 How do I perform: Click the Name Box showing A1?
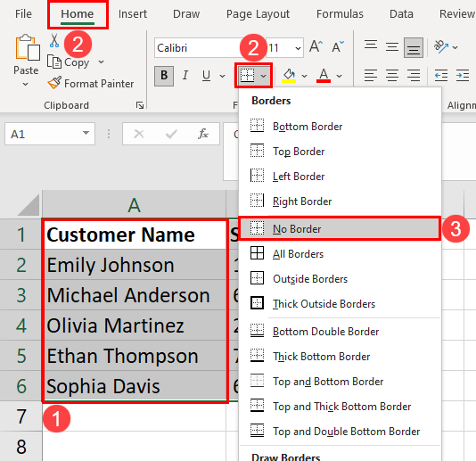43,134
